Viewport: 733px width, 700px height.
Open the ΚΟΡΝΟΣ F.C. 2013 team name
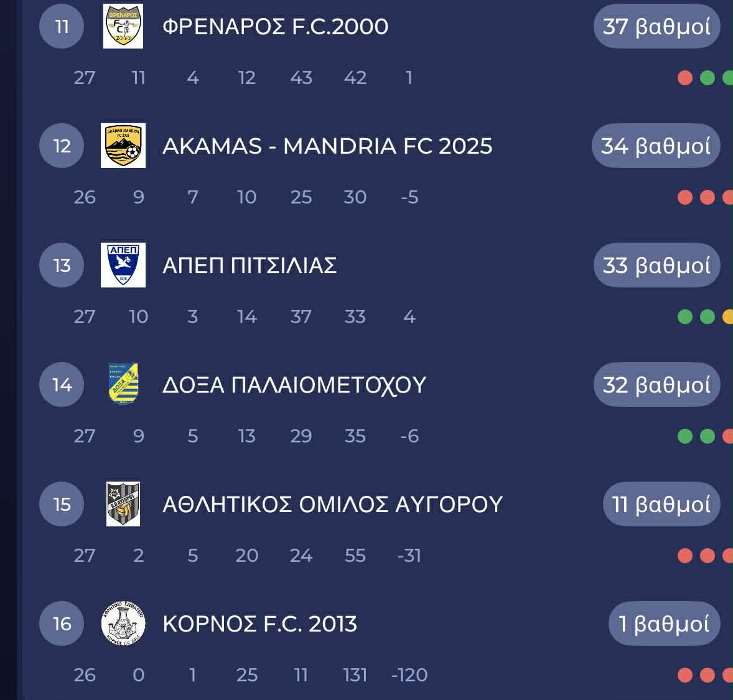coord(260,624)
